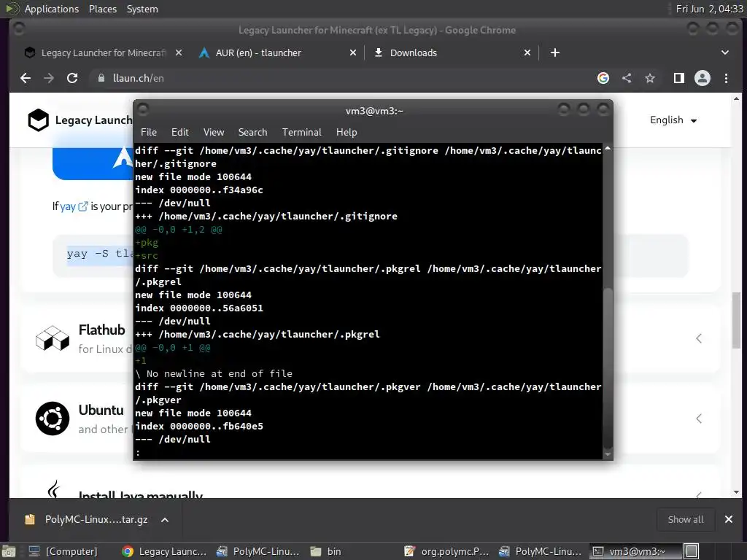Screen dimensions: 747x560
Task: Click the terminal vertical scrollbar thumb
Action: (x=608, y=367)
